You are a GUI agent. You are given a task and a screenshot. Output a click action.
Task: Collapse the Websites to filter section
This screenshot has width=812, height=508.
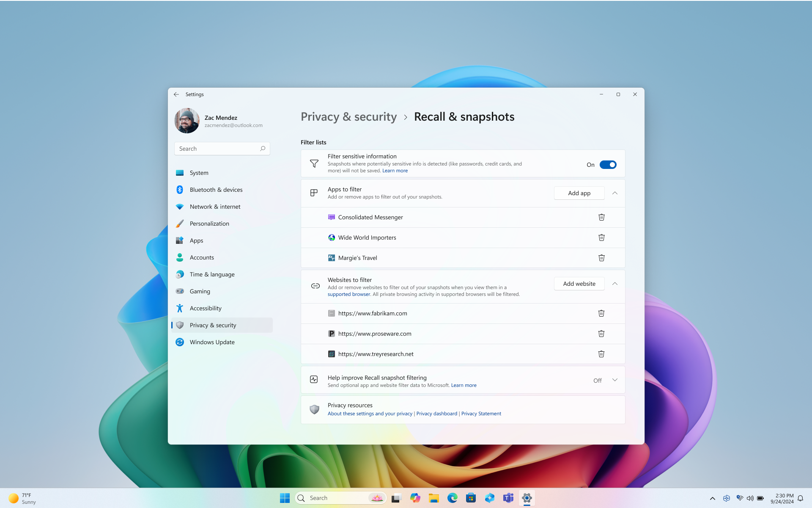coord(614,283)
